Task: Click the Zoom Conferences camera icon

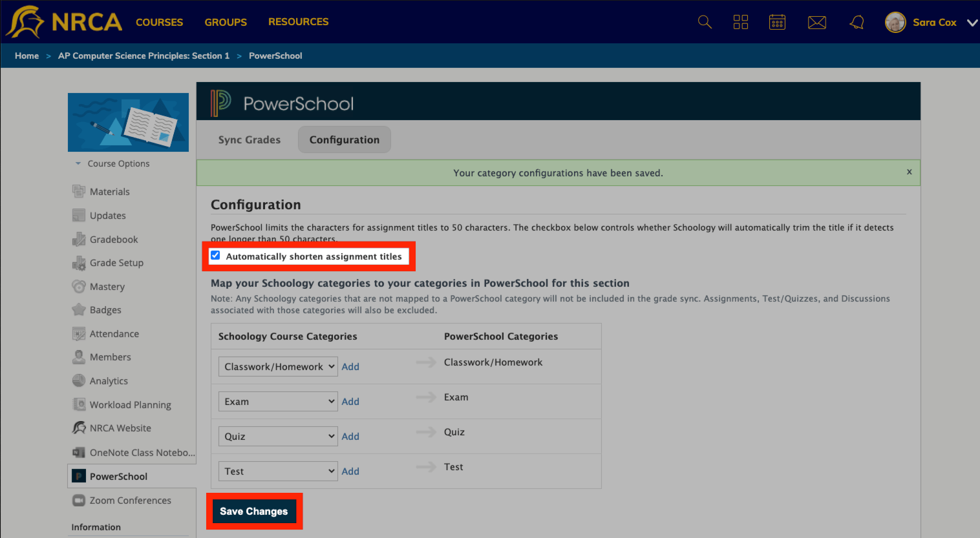Action: [79, 500]
